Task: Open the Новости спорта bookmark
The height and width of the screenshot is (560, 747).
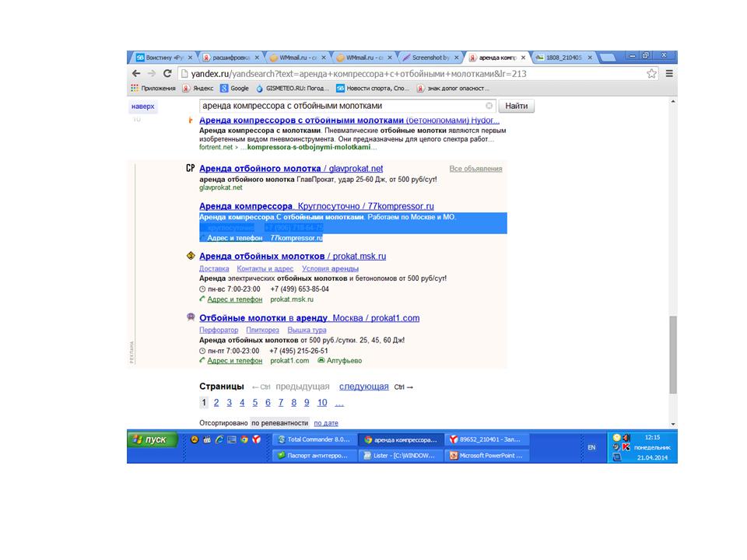Action: (373, 88)
